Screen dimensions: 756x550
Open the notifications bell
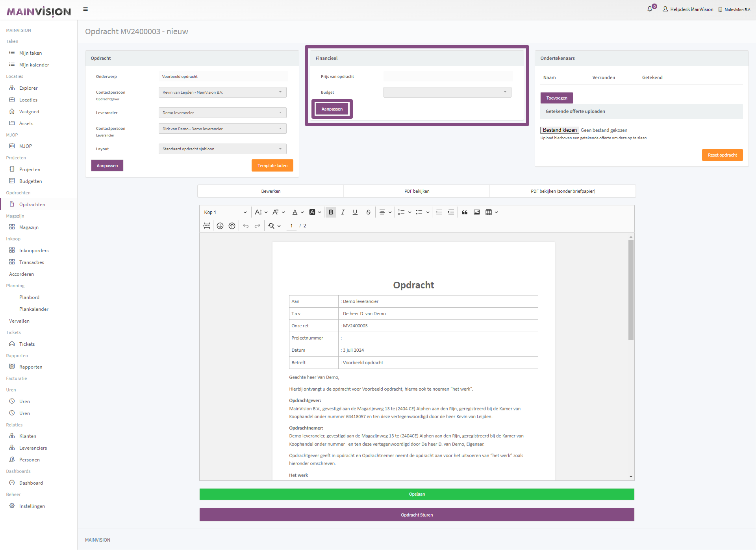(650, 9)
